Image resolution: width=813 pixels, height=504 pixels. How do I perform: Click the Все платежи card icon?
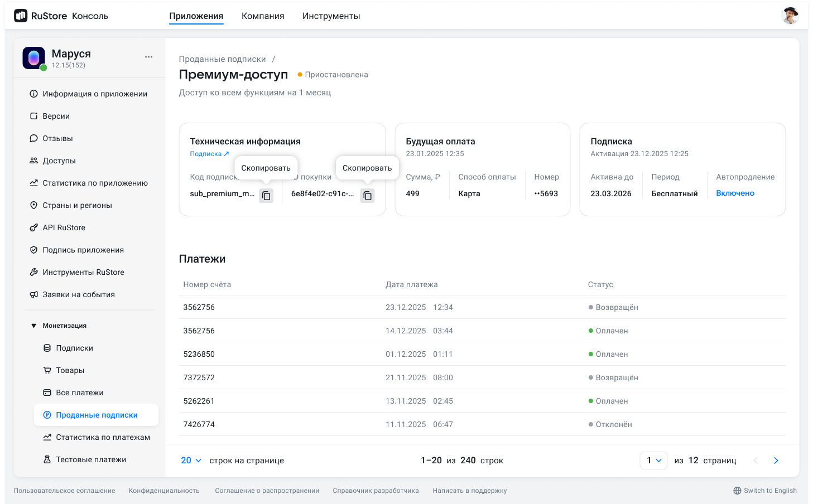(47, 392)
